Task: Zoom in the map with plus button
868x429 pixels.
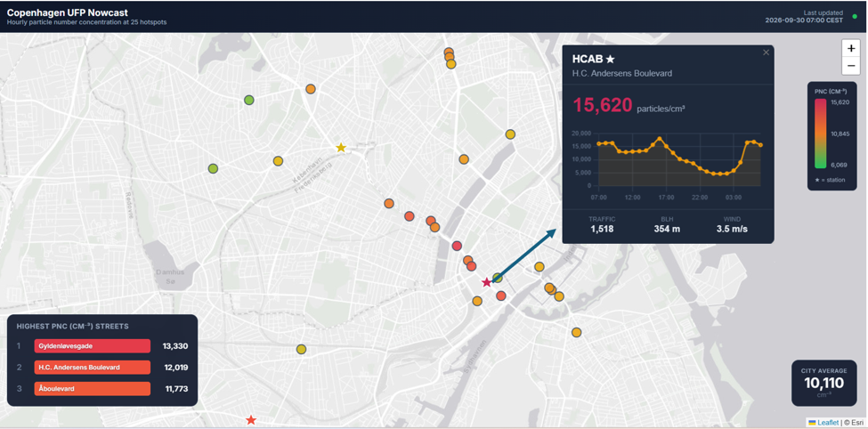Action: [851, 48]
